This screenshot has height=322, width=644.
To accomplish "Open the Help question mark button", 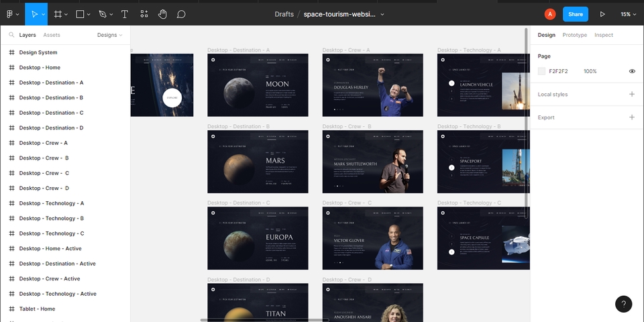I will 623,304.
